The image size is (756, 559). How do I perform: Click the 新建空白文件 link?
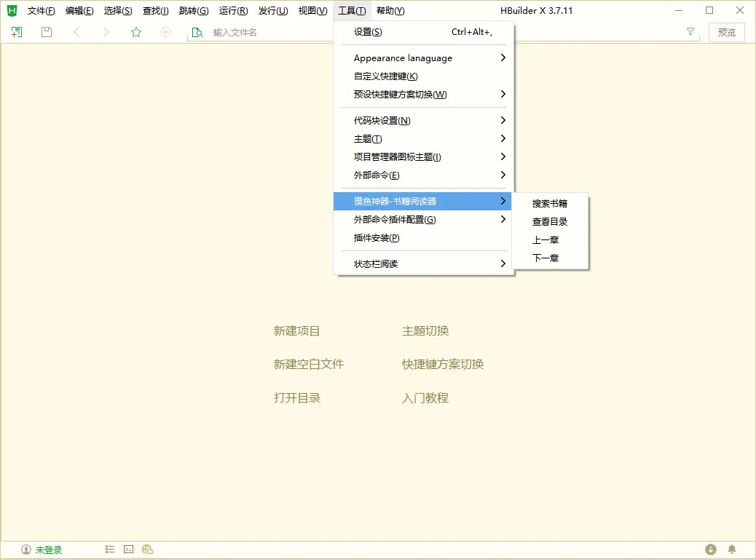[309, 365]
